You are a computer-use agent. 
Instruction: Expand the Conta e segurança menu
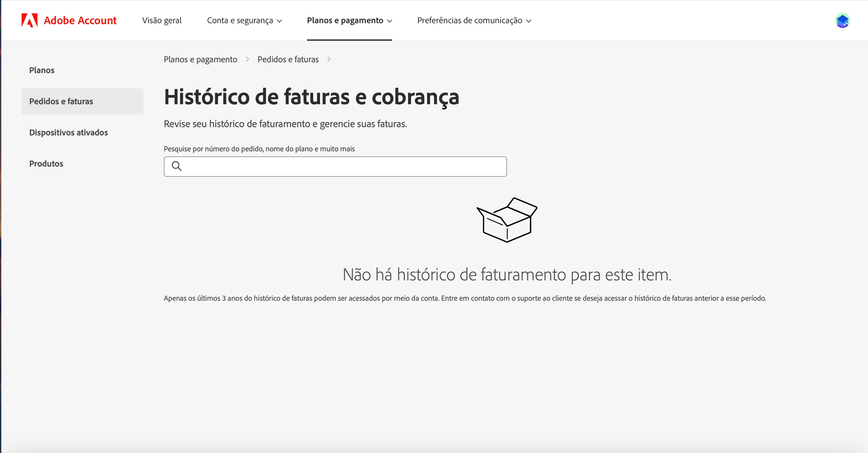click(244, 20)
